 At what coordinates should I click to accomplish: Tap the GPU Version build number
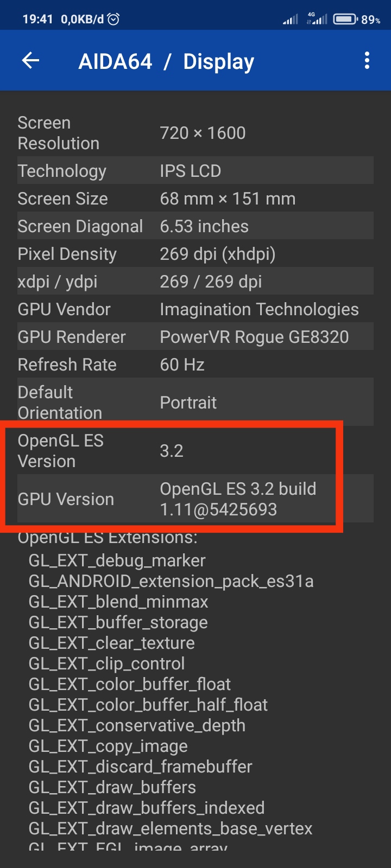(x=218, y=509)
